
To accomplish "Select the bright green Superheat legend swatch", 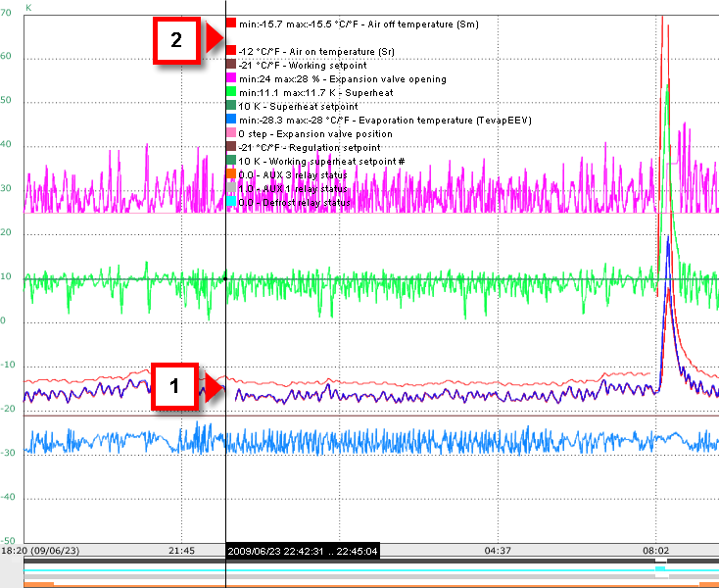I will click(x=231, y=91).
